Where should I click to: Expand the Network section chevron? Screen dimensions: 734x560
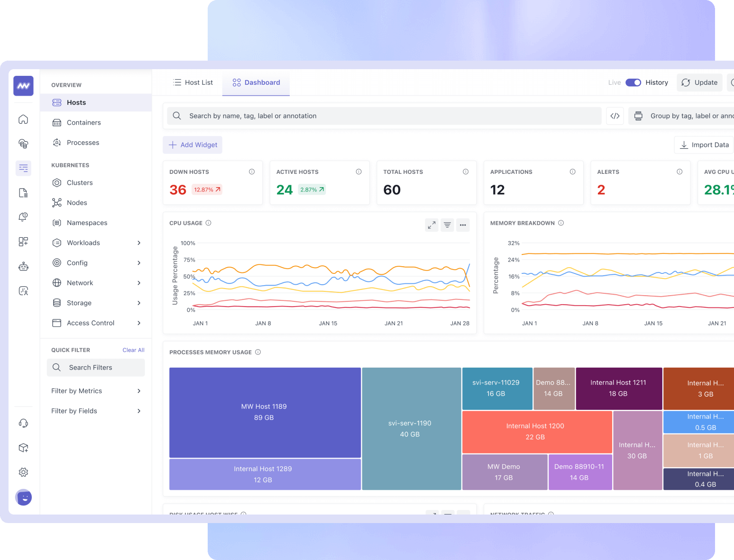pos(139,283)
